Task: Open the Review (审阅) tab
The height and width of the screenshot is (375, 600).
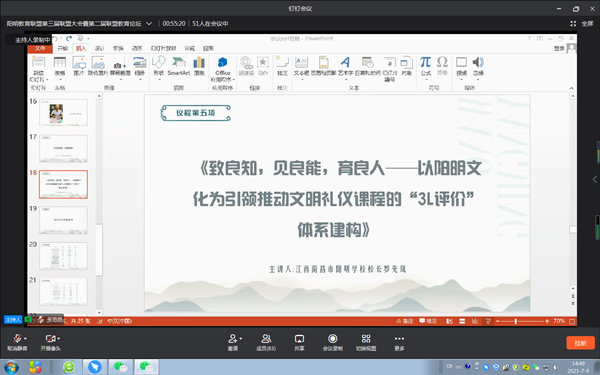Action: click(x=189, y=48)
